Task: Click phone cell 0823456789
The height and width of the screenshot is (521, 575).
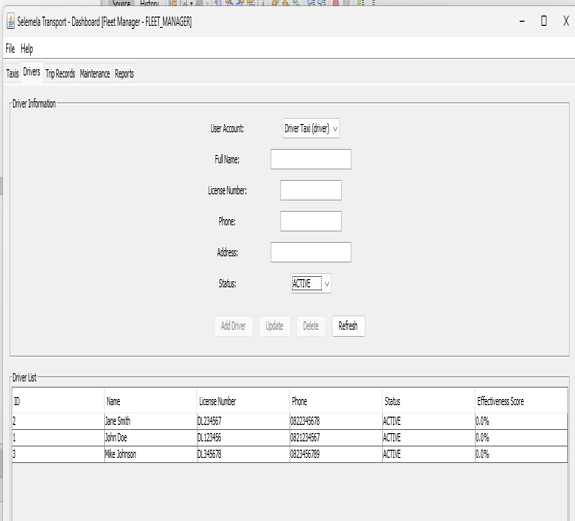Action: coord(336,454)
